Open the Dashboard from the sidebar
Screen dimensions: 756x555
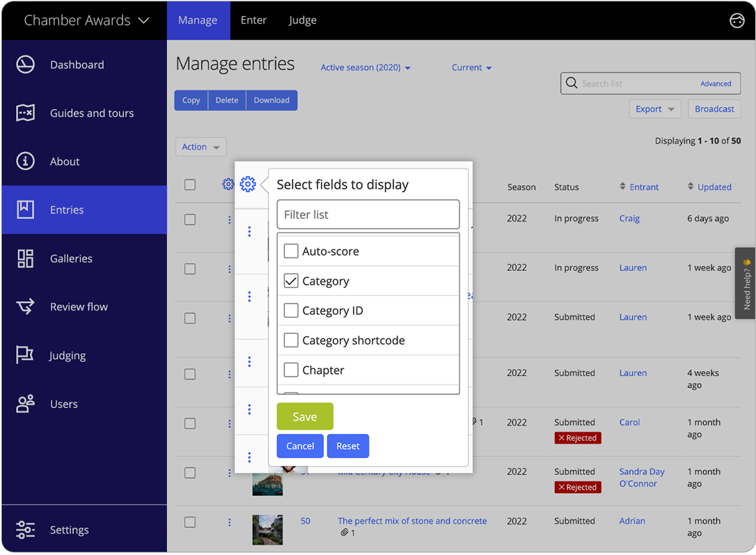77,64
